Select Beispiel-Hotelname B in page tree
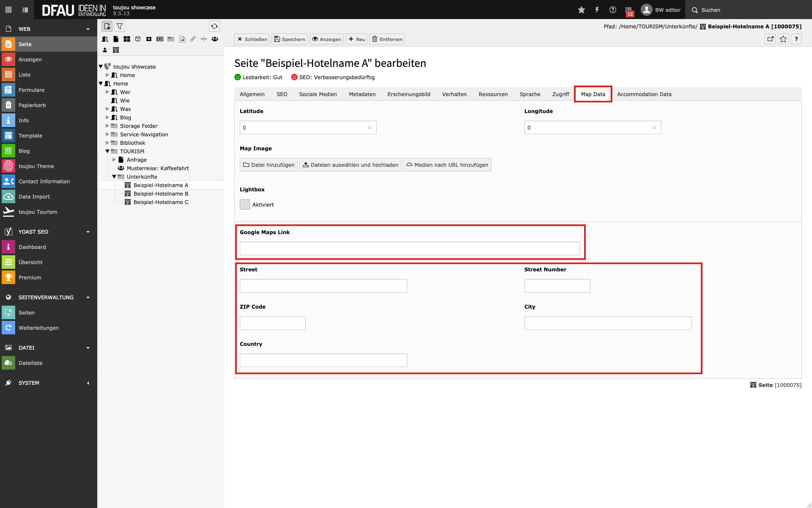Viewport: 812px width, 508px height. coord(161,193)
